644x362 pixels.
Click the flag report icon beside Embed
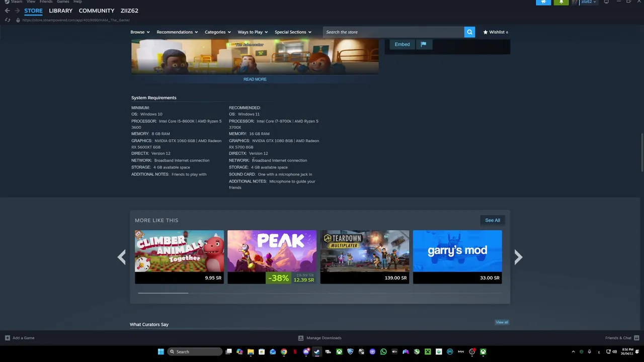coord(424,44)
